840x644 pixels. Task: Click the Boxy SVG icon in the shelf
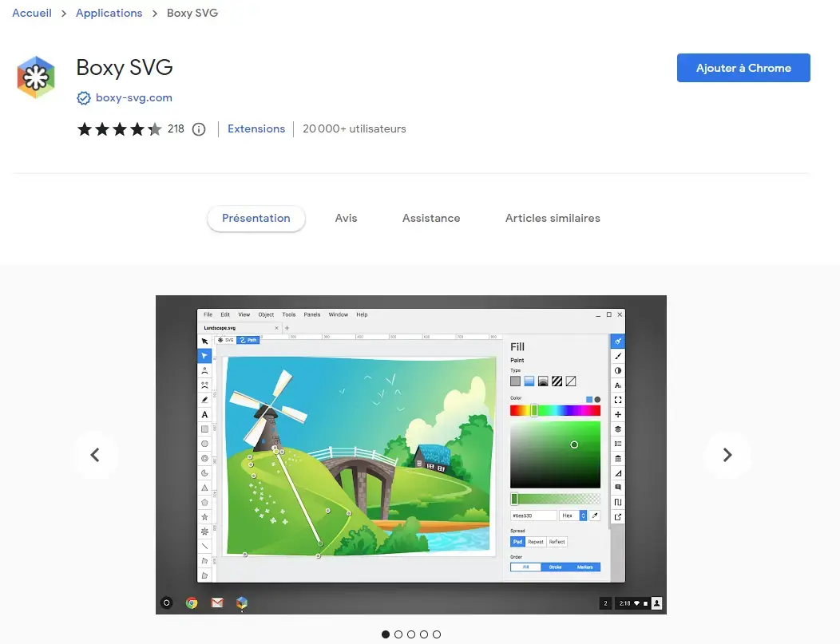[x=242, y=603]
